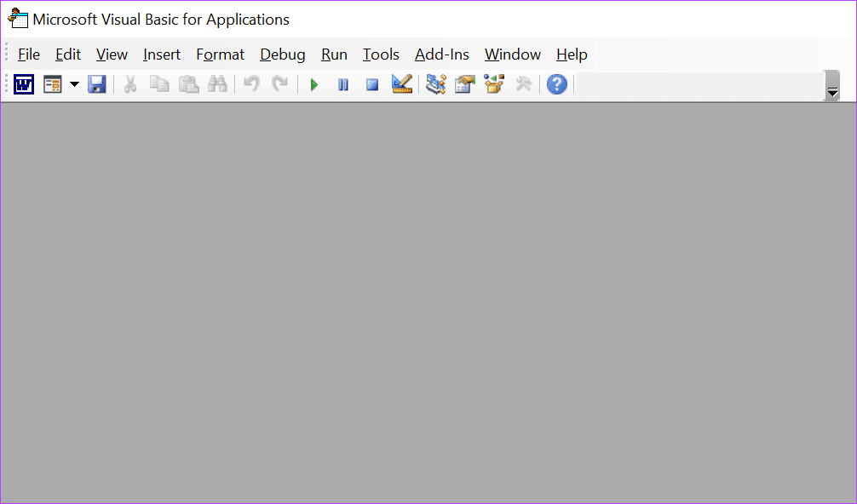The height and width of the screenshot is (504, 857).
Task: Open Visual Basic Help question mark icon
Action: click(x=557, y=84)
